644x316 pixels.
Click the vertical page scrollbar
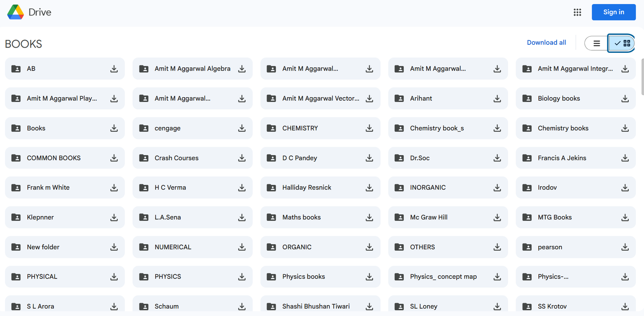tap(642, 77)
